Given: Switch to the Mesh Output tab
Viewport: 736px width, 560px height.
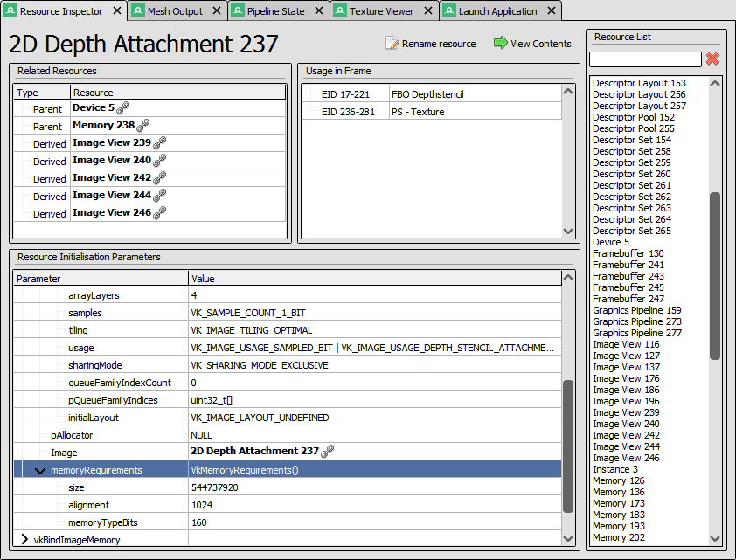Looking at the screenshot, I should click(x=177, y=10).
